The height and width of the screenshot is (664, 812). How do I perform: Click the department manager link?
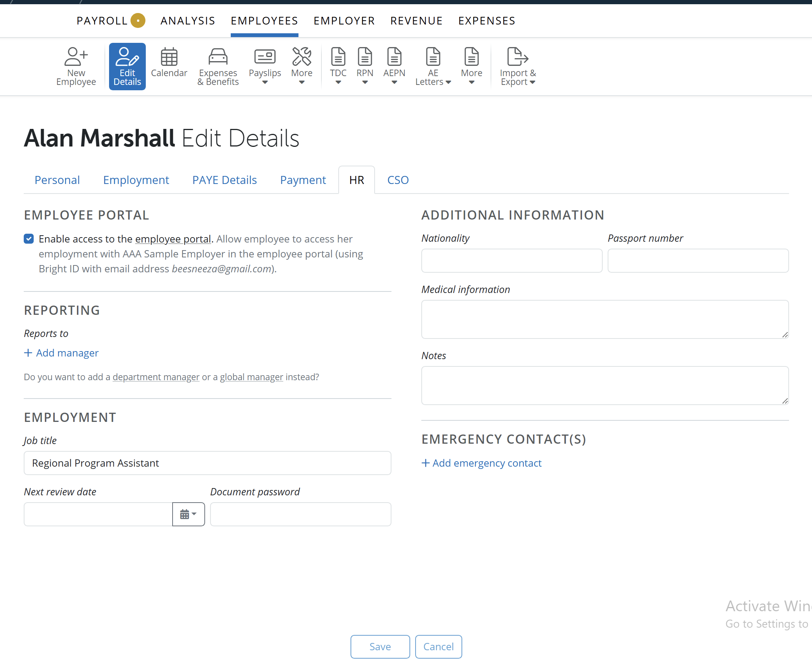click(x=156, y=377)
